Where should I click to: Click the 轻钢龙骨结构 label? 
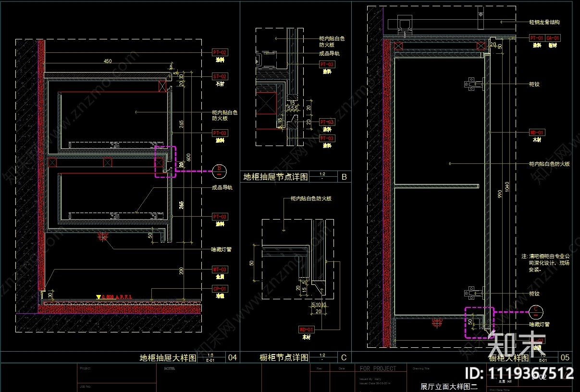tap(544, 22)
